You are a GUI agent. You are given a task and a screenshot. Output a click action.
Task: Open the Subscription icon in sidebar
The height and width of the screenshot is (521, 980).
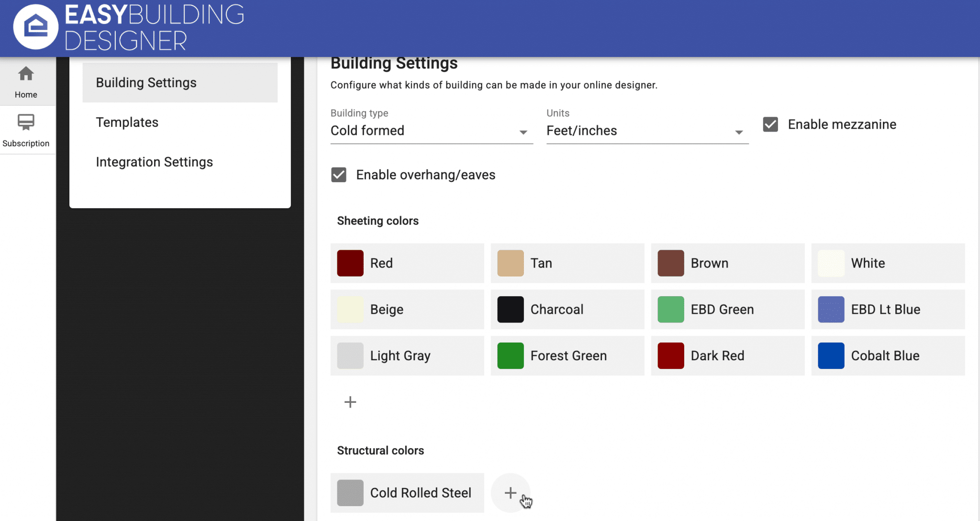(x=26, y=122)
